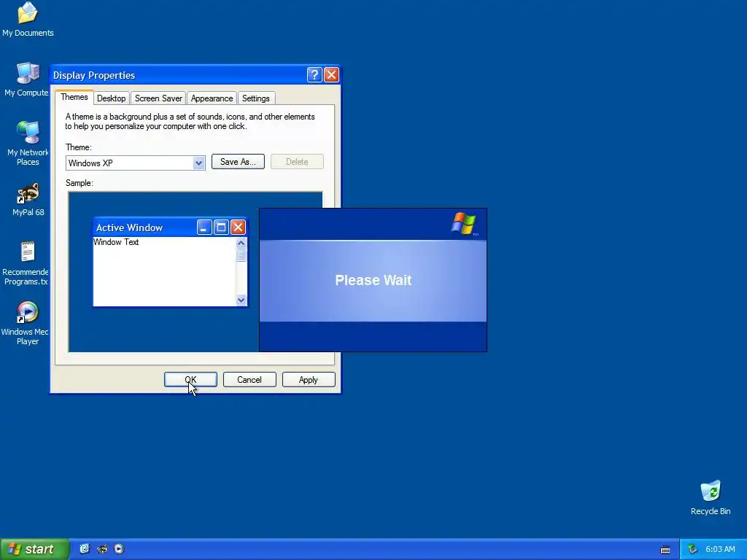The width and height of the screenshot is (747, 560).
Task: Click the network tray icon near the clock
Action: tap(692, 549)
